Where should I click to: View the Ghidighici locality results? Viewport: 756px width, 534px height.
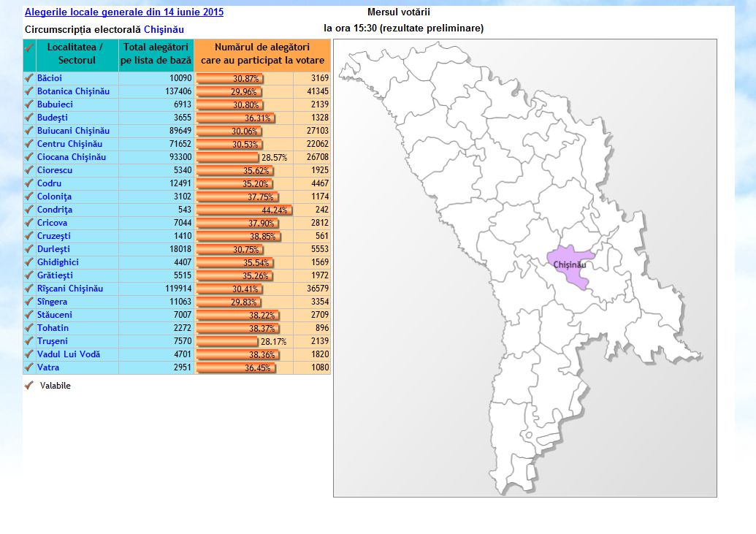click(x=58, y=262)
